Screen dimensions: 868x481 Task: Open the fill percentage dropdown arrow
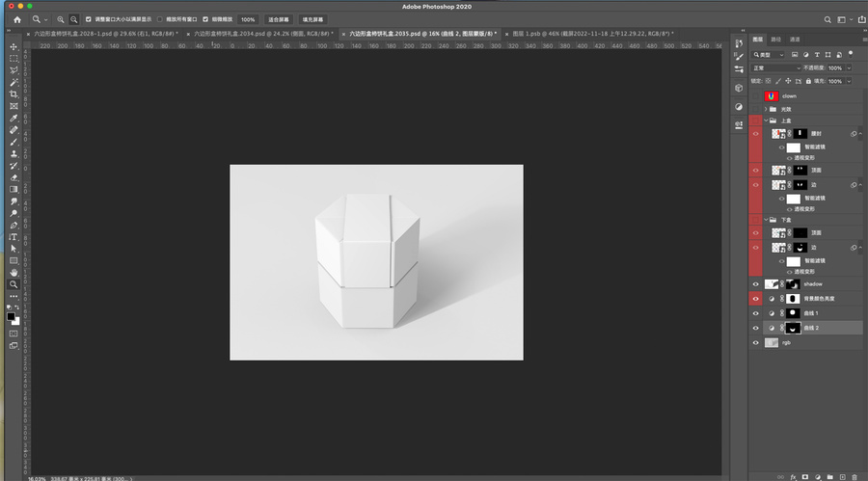[x=849, y=81]
